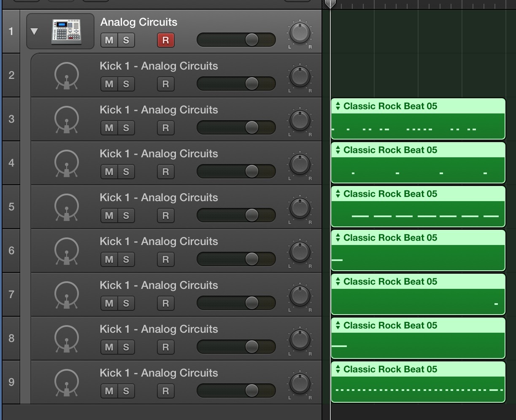Mute the Analog Circuits track 1

pyautogui.click(x=109, y=40)
